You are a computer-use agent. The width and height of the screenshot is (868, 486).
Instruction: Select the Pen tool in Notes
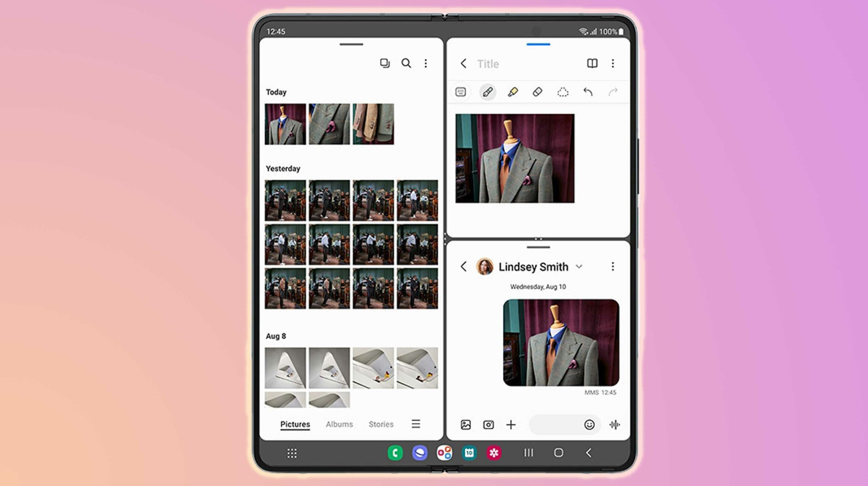pos(488,92)
